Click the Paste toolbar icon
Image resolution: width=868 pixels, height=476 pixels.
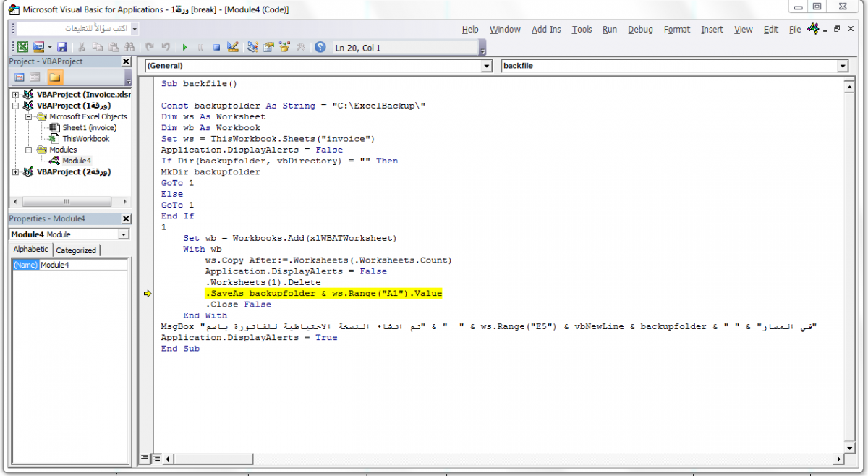pyautogui.click(x=112, y=47)
